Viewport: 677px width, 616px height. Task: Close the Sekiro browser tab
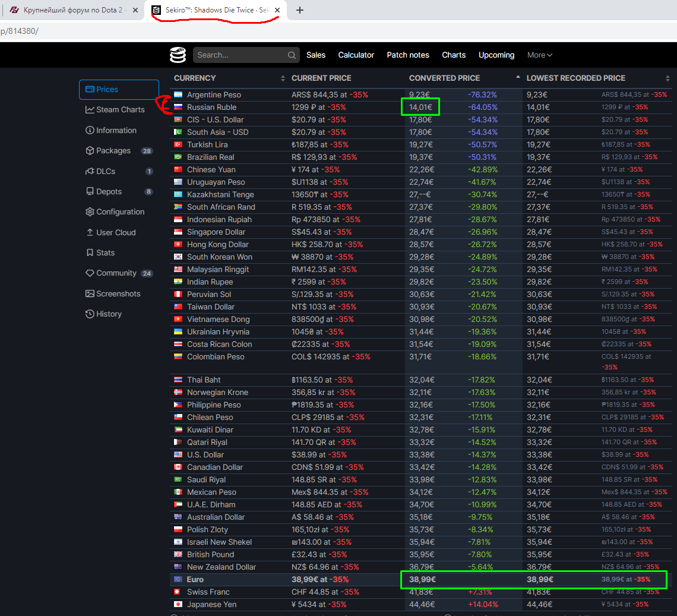tap(277, 10)
